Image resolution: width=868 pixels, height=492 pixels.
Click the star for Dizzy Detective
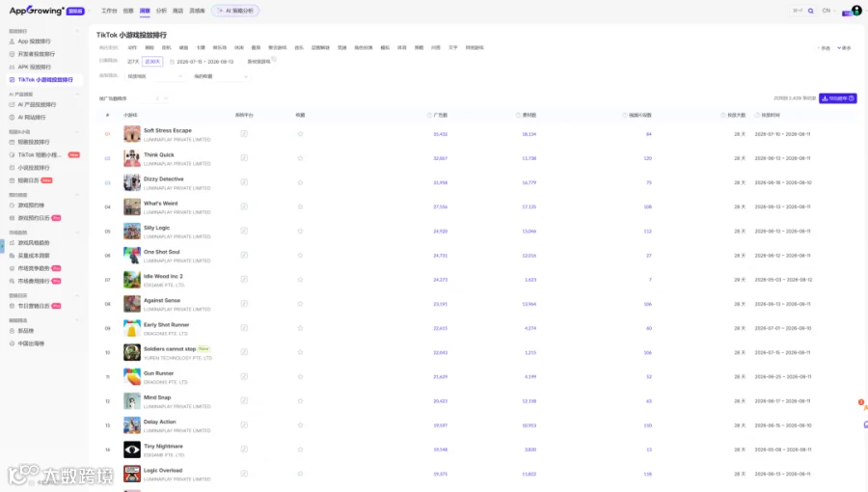click(300, 182)
